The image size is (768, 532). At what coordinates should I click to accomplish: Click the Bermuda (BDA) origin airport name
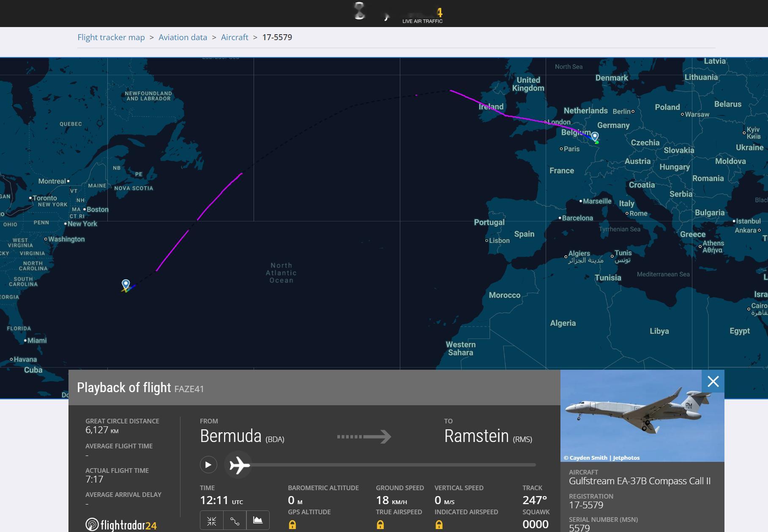(242, 436)
